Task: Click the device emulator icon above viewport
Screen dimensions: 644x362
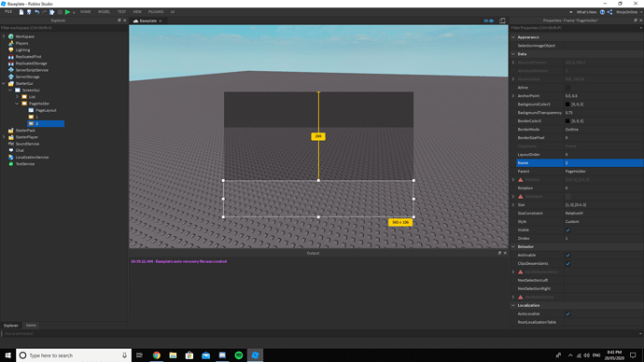Action: coord(502,21)
